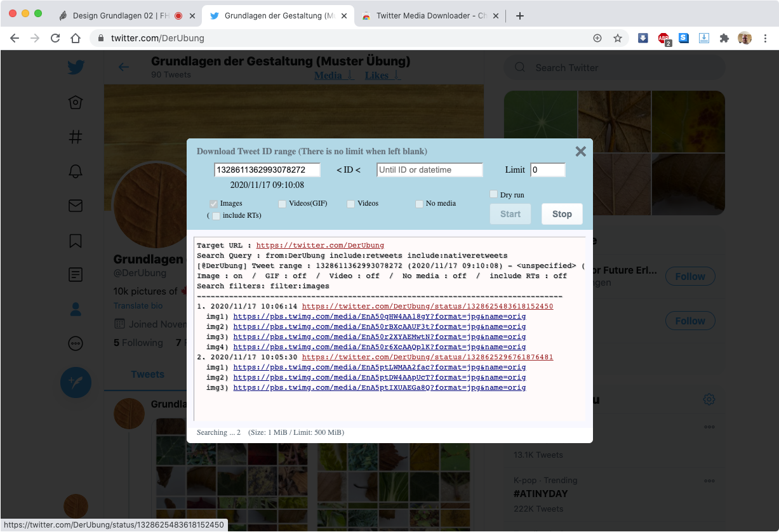Click the Limit input field
The image size is (779, 532).
[548, 170]
